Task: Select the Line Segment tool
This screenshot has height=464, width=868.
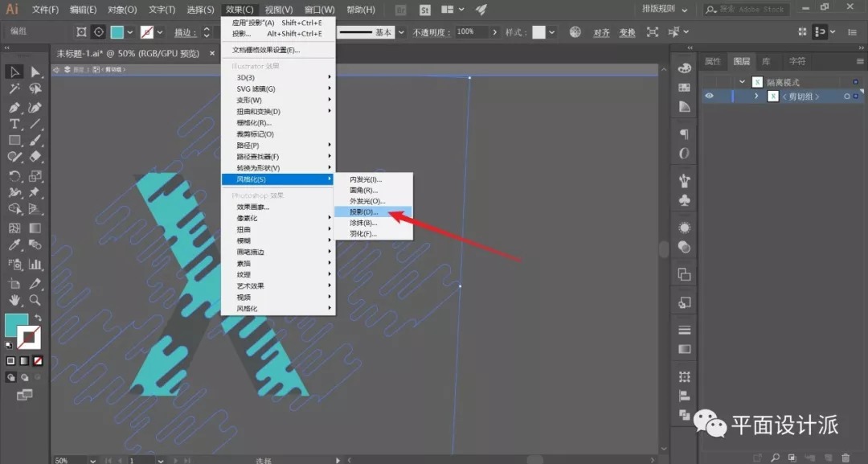Action: click(35, 124)
